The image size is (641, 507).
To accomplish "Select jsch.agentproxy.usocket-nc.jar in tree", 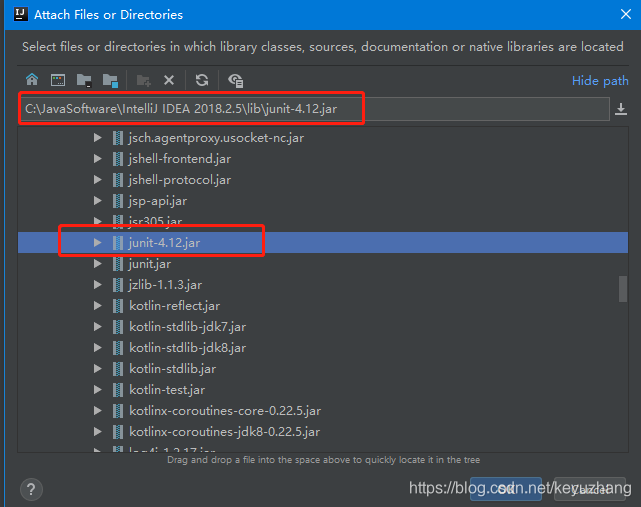I will [216, 138].
